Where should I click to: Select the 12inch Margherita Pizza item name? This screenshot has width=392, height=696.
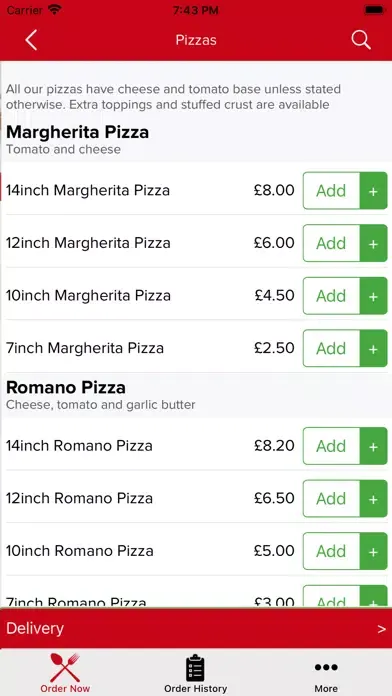pos(88,243)
